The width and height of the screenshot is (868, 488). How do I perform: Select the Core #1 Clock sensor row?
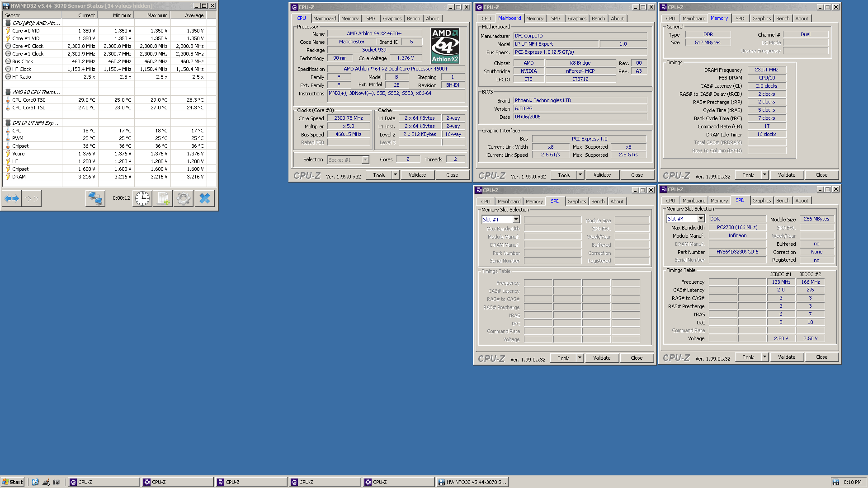110,54
